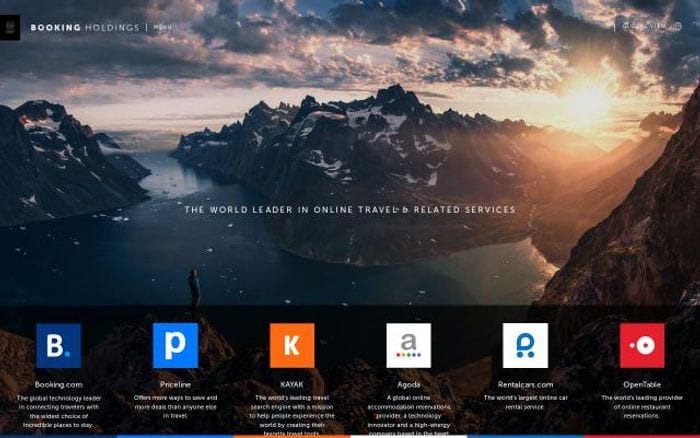Click text 'Offers more ways to save and more deals'
700x438 pixels.
click(x=175, y=407)
